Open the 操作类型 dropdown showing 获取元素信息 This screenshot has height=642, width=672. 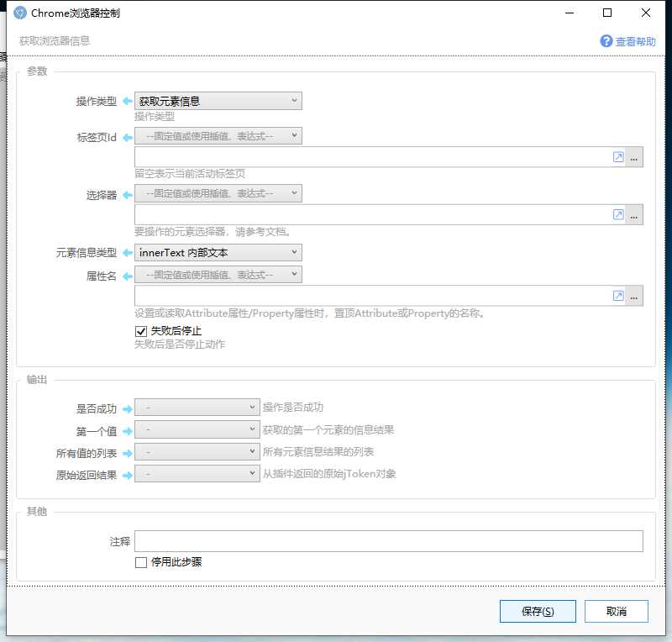pyautogui.click(x=218, y=101)
